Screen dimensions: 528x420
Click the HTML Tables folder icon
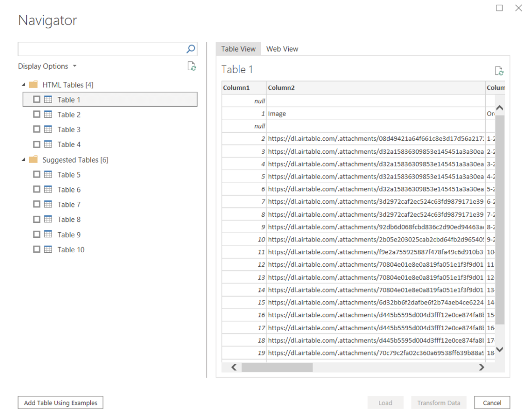coord(34,84)
